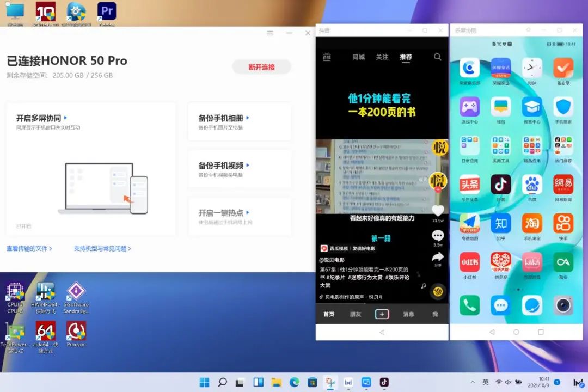Viewport: 588px width, 392px height.
Task: Expand the arrow beside 开启一键热点
Action: [248, 212]
